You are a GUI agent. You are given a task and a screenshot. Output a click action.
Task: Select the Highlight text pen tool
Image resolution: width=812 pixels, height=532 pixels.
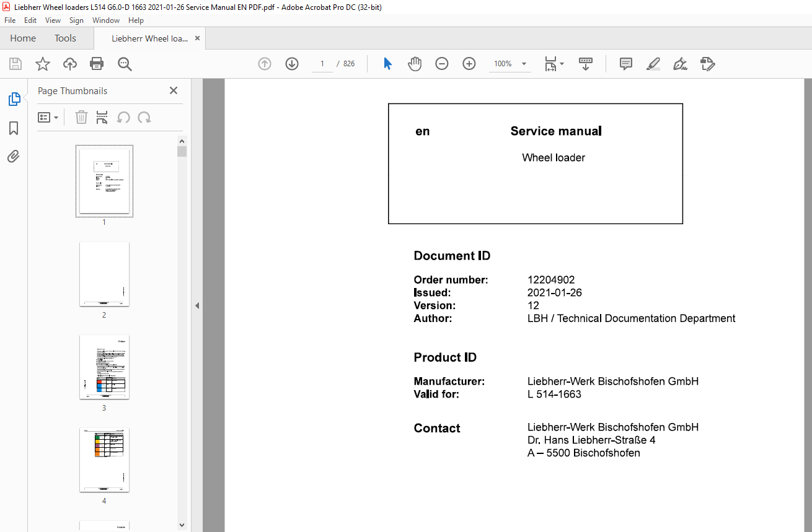pos(653,64)
